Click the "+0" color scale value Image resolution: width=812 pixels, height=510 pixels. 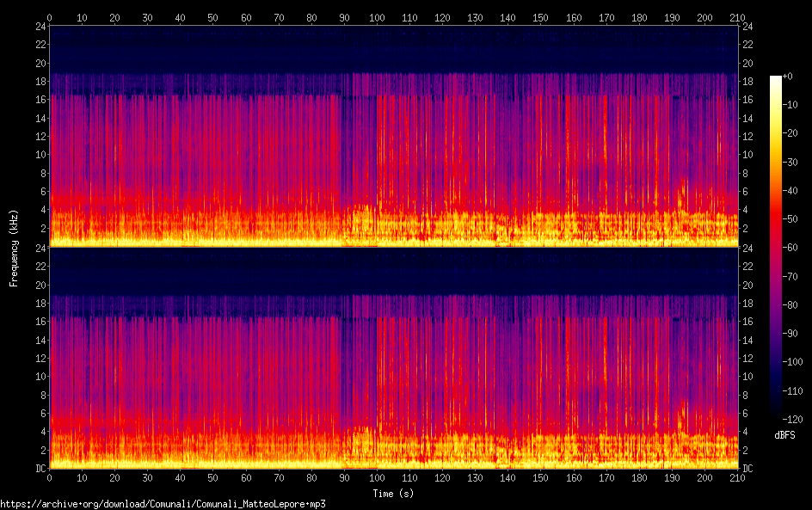788,76
